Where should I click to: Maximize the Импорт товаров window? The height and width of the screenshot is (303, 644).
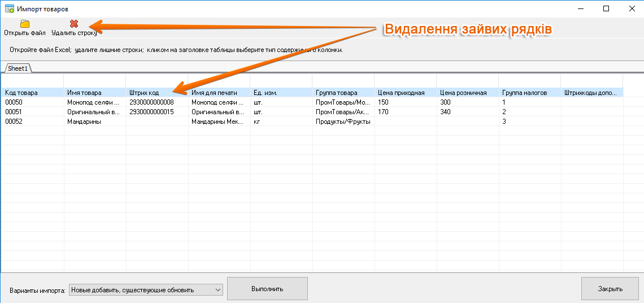606,8
